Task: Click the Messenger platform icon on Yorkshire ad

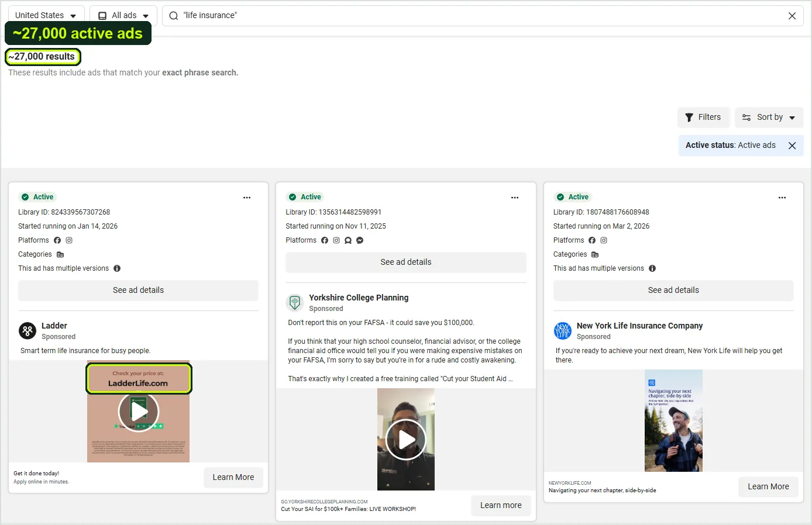Action: click(x=360, y=240)
